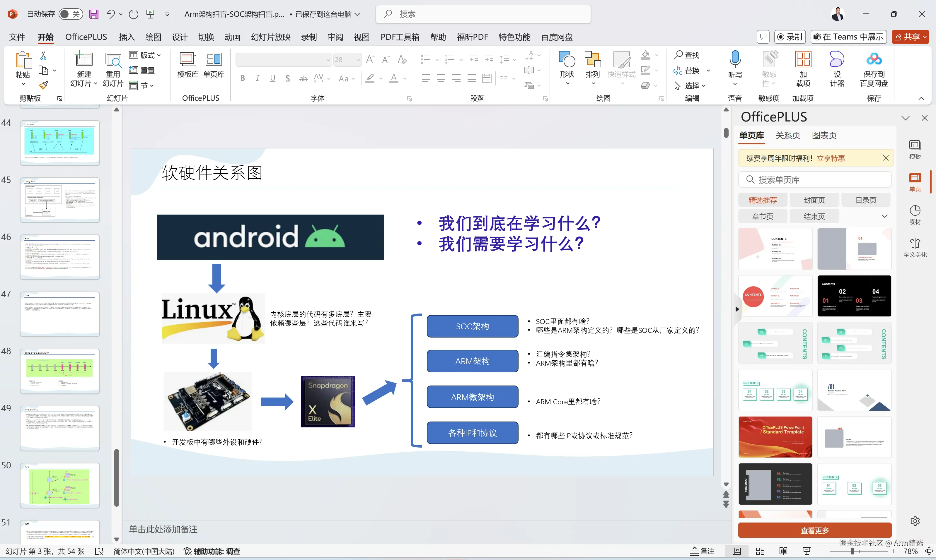This screenshot has height=560, width=936.
Task: Click the Format Painter brush icon
Action: coord(44,85)
